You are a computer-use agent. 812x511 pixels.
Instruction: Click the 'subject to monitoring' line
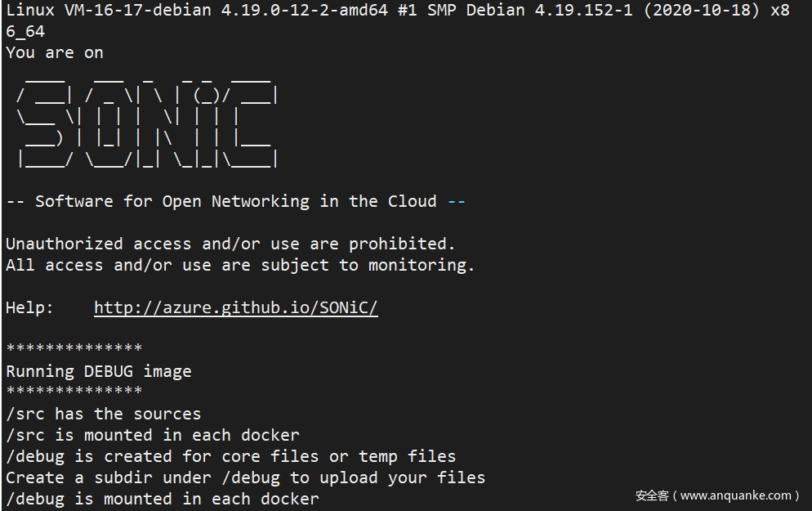pyautogui.click(x=240, y=265)
